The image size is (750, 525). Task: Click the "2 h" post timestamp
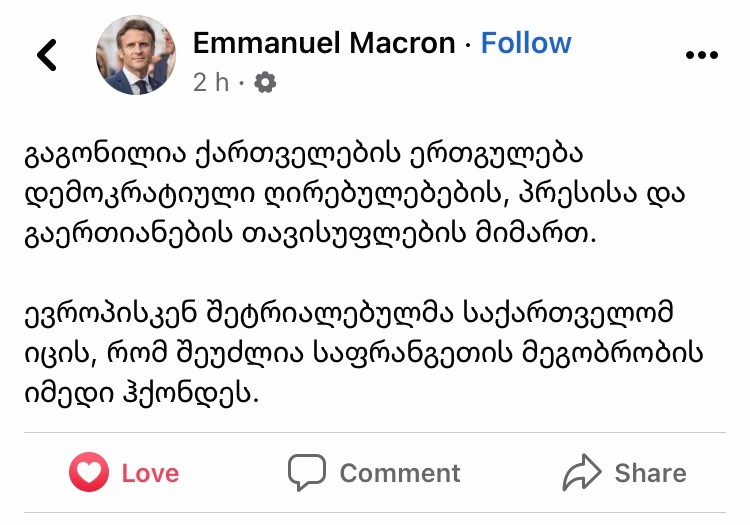[x=210, y=83]
